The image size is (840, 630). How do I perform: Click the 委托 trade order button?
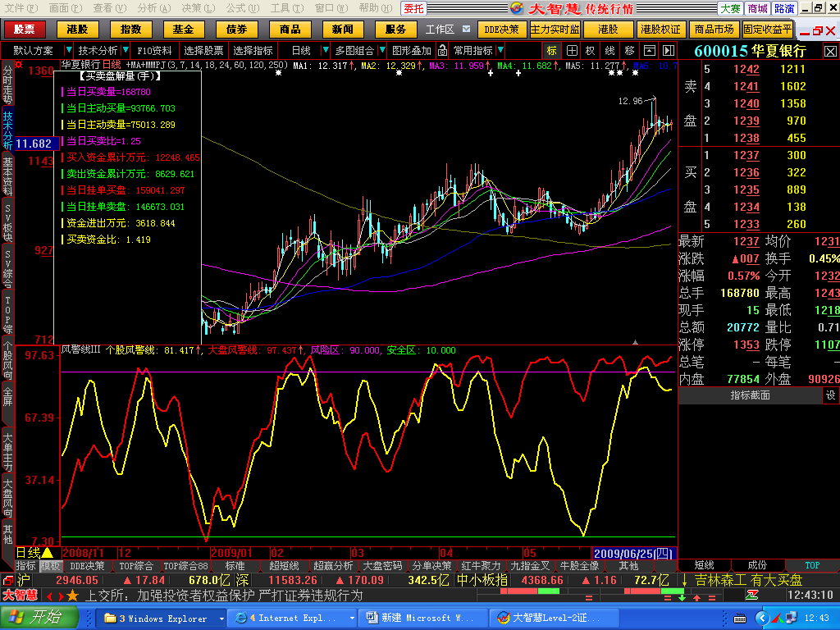tap(413, 8)
